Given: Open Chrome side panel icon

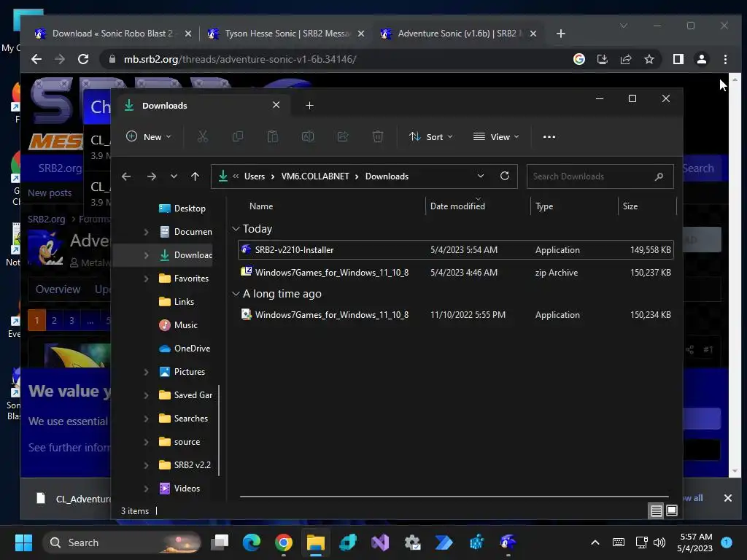Looking at the screenshot, I should pyautogui.click(x=678, y=59).
